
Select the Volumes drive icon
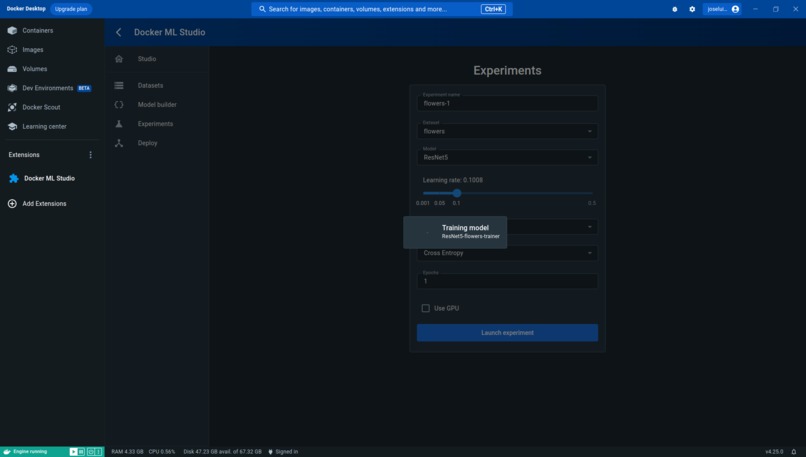pyautogui.click(x=12, y=69)
